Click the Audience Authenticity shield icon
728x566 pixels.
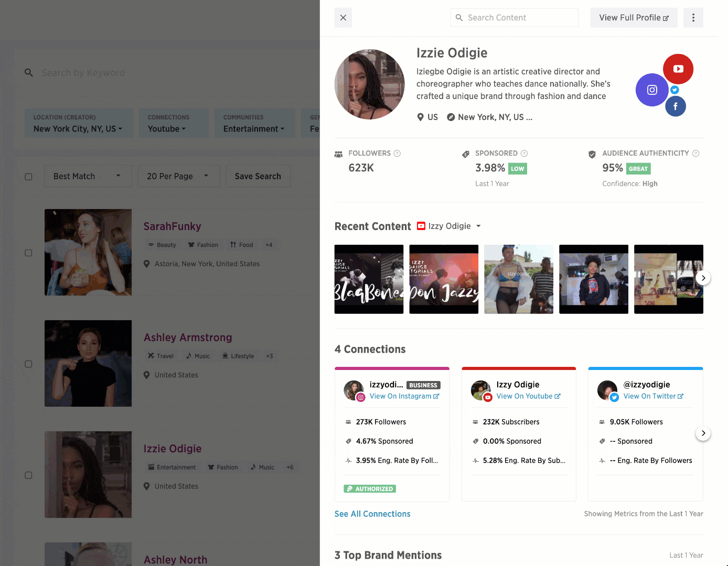[592, 155]
